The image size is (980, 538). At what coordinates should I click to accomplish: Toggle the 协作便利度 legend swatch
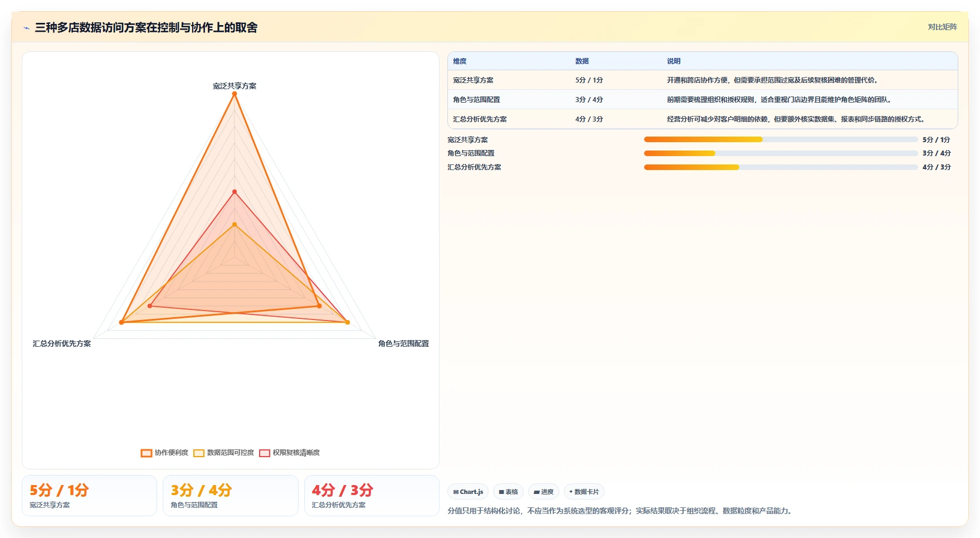click(x=147, y=453)
